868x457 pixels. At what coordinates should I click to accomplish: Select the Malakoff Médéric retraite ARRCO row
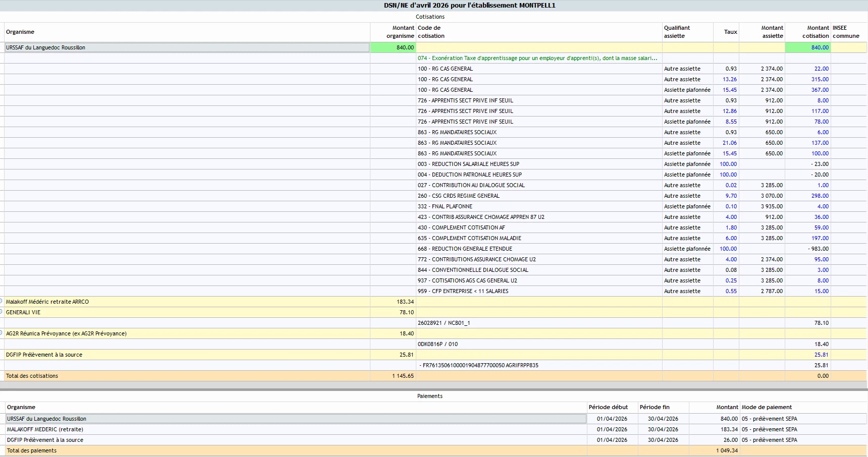(x=187, y=302)
